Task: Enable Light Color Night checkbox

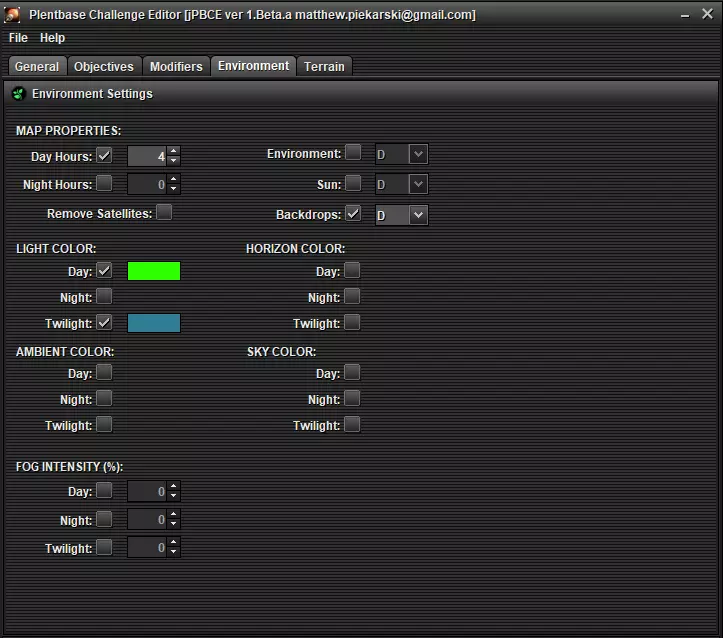Action: click(104, 296)
